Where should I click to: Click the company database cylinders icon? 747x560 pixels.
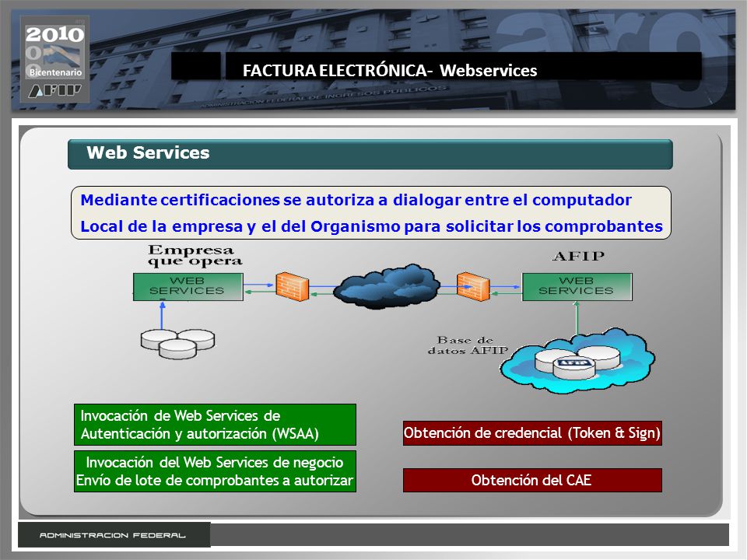click(x=177, y=343)
